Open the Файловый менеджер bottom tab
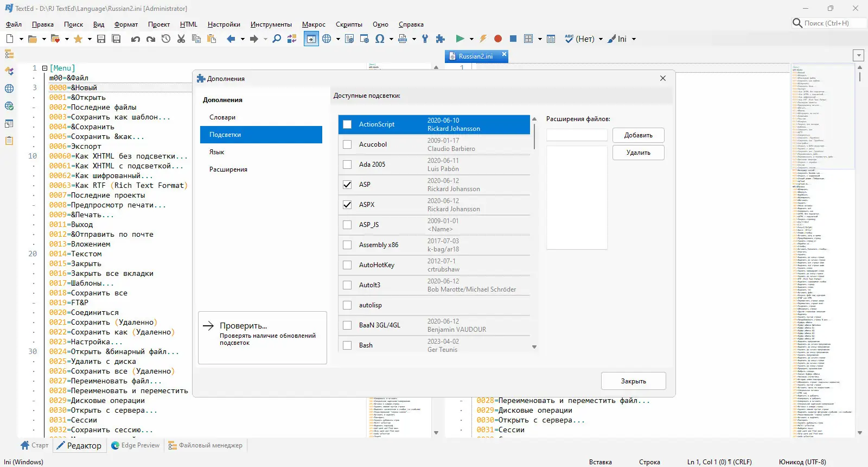The image size is (868, 467). (206, 445)
